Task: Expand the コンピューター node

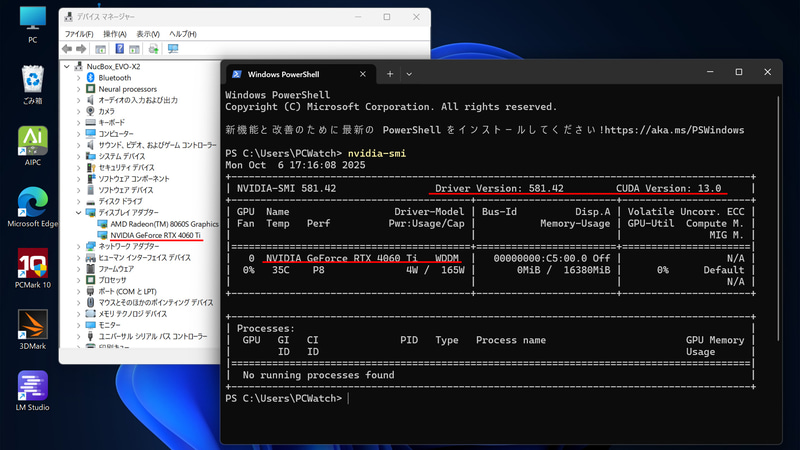Action: point(79,134)
